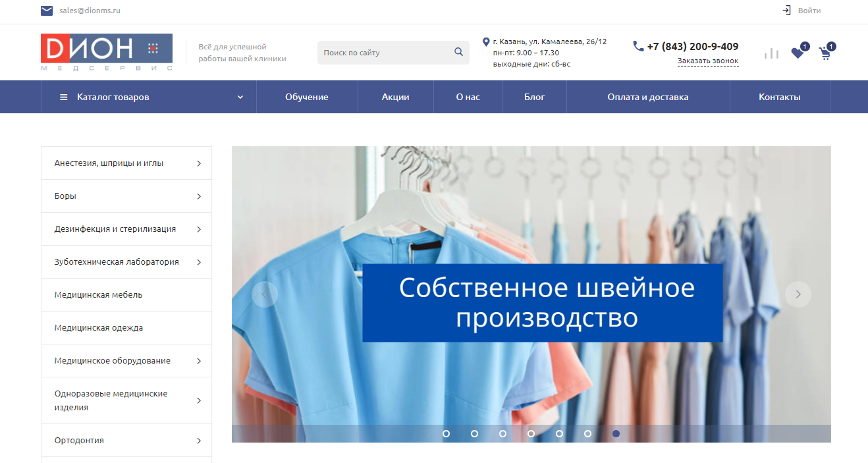Click the Анестезия, шприцы и иглы category text
This screenshot has height=463, width=868.
click(109, 163)
